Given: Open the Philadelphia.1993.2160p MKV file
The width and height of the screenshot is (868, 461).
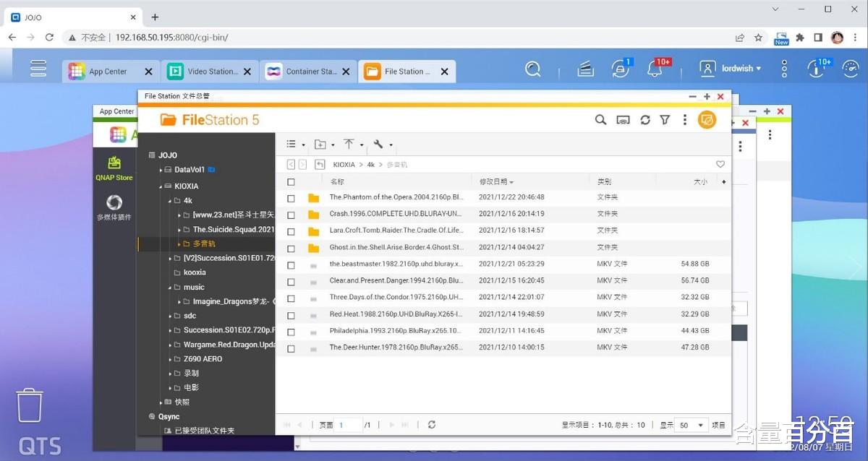Looking at the screenshot, I should click(x=396, y=331).
